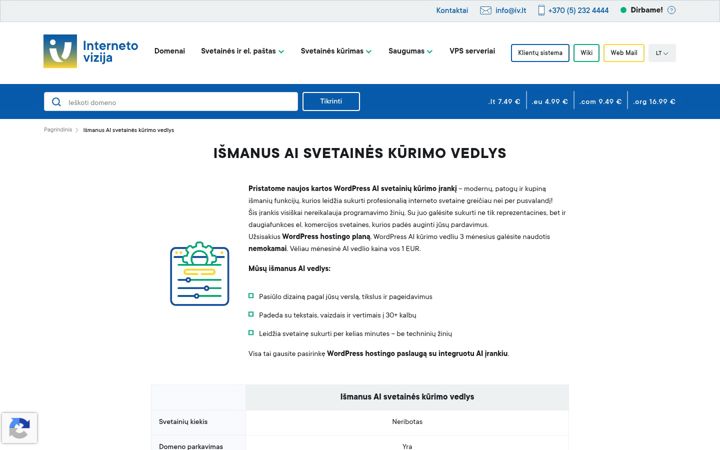Click the Interneto vizija logo
Image resolution: width=720 pixels, height=450 pixels.
[x=90, y=51]
